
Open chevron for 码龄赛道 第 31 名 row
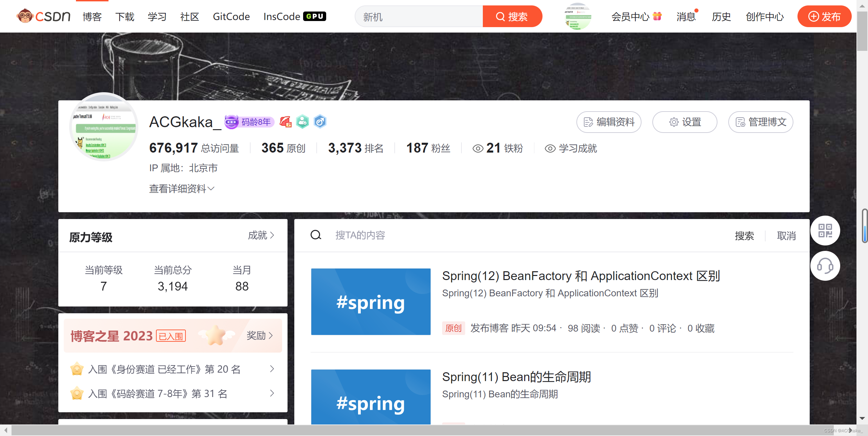tap(272, 393)
